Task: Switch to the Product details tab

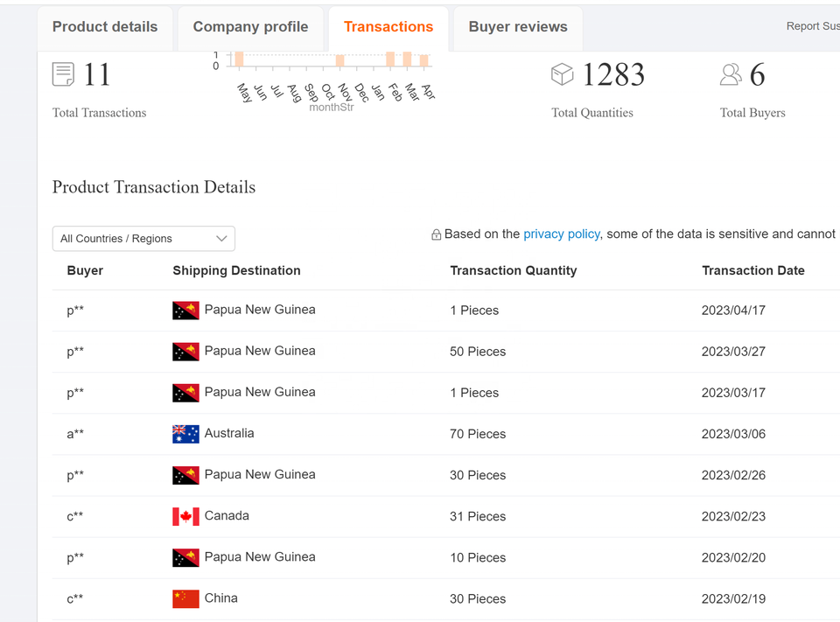Action: click(105, 27)
